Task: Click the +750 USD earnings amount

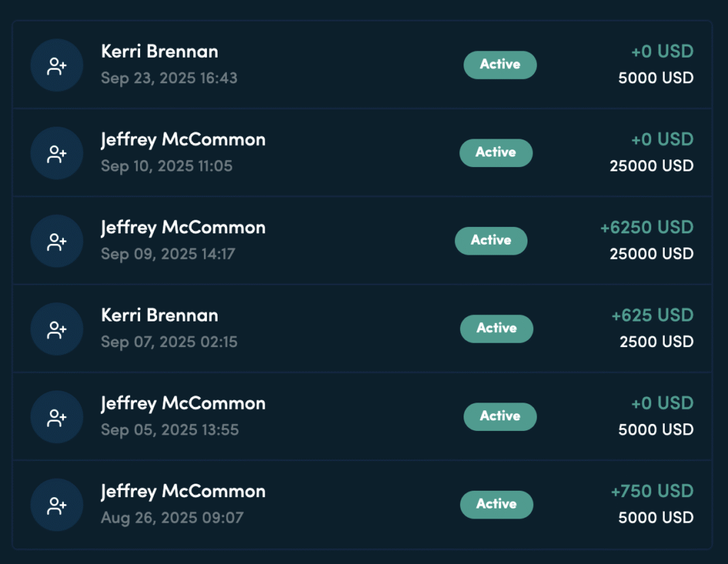Action: (652, 491)
